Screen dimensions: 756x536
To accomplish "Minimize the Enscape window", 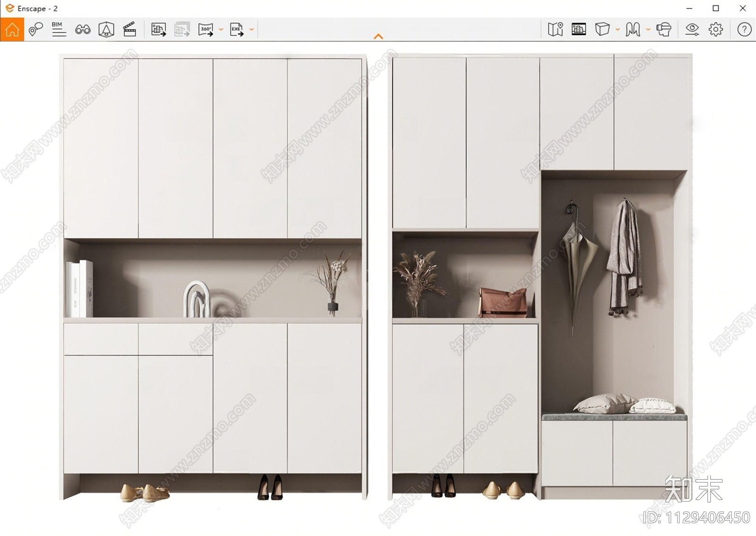I will click(689, 8).
